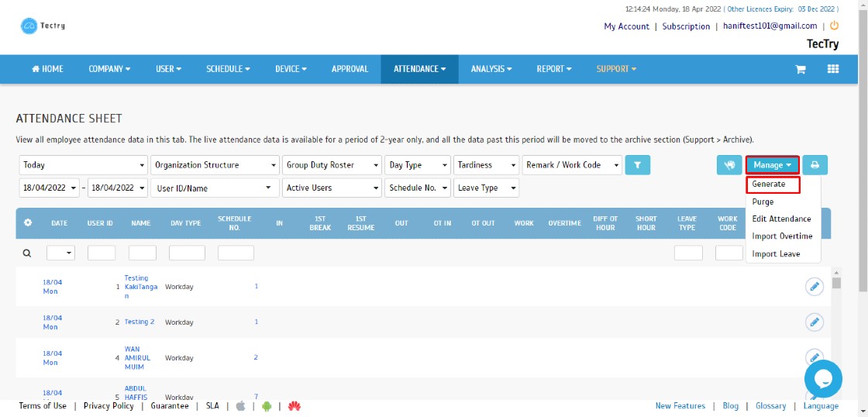Open Remark / Work Code dropdown

(572, 165)
